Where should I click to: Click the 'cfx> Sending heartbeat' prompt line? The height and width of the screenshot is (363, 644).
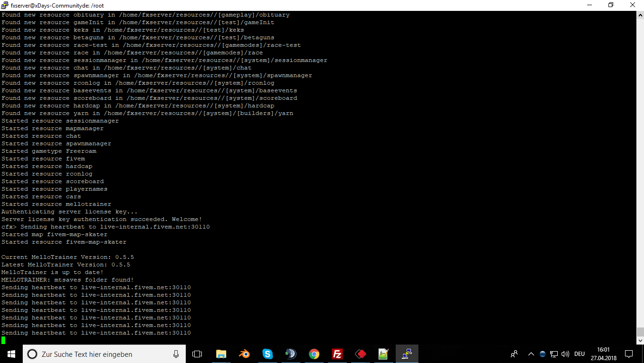[x=106, y=227]
